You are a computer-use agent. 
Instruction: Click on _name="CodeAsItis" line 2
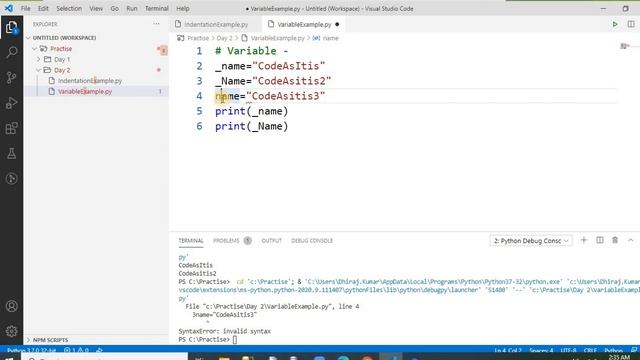[270, 66]
